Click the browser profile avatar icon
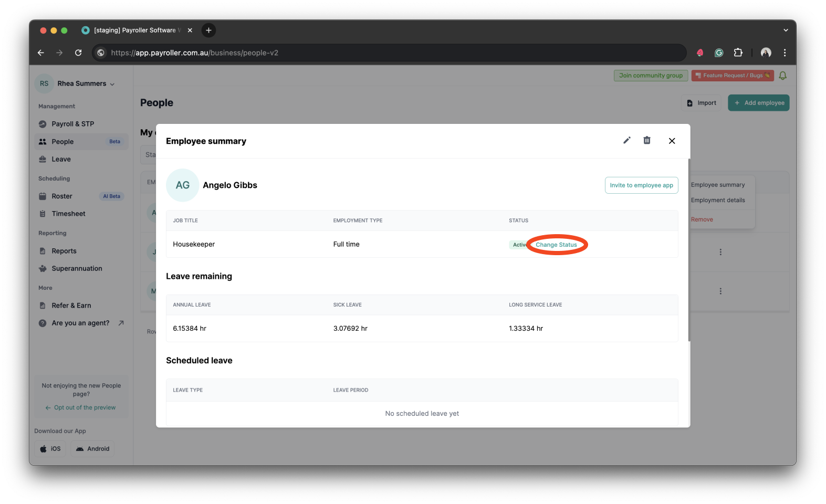This screenshot has height=504, width=826. 766,52
